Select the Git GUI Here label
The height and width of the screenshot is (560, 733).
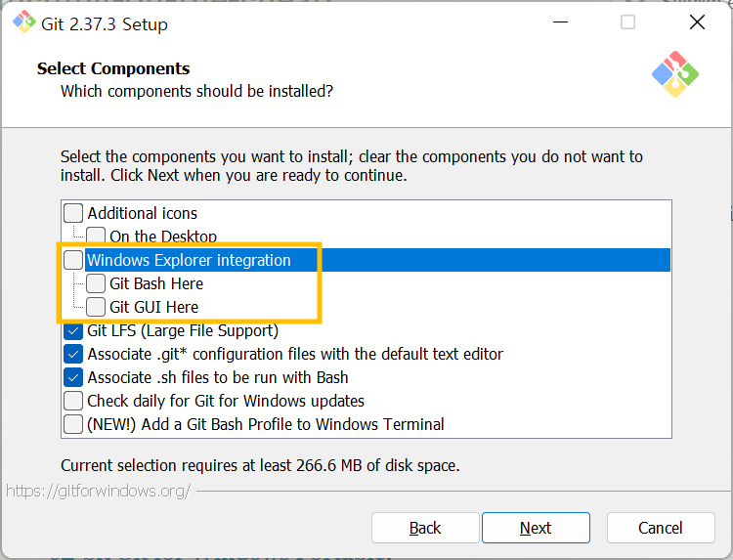pos(153,307)
